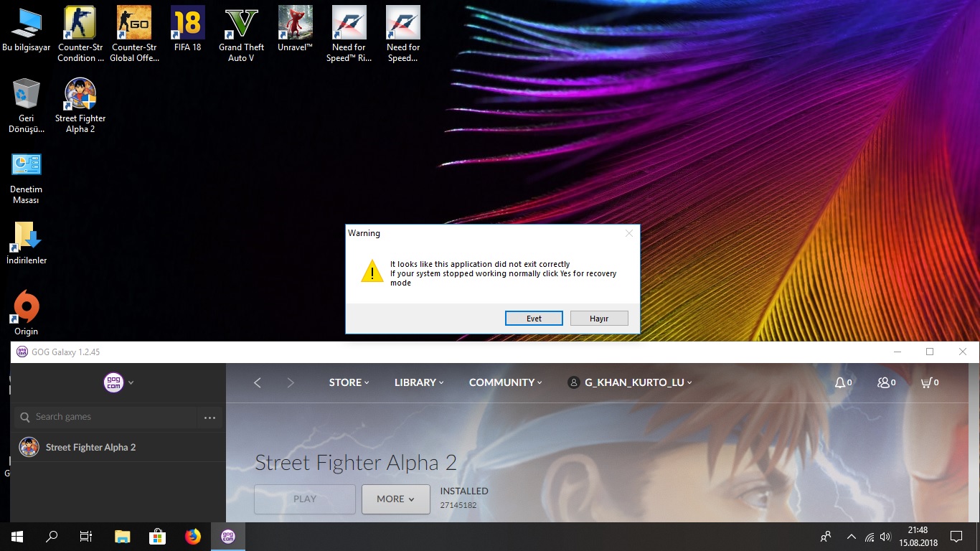
Task: Open the Windows Start menu
Action: [x=17, y=537]
